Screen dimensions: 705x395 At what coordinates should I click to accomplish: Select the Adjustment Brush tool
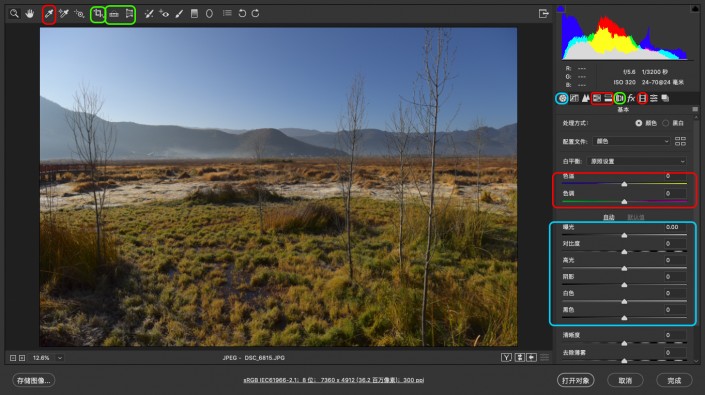click(x=179, y=14)
